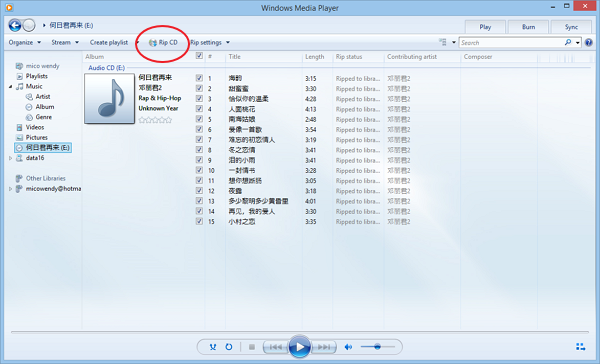The height and width of the screenshot is (364, 600).
Task: Switch to Now Playing view icon
Action: (580, 347)
